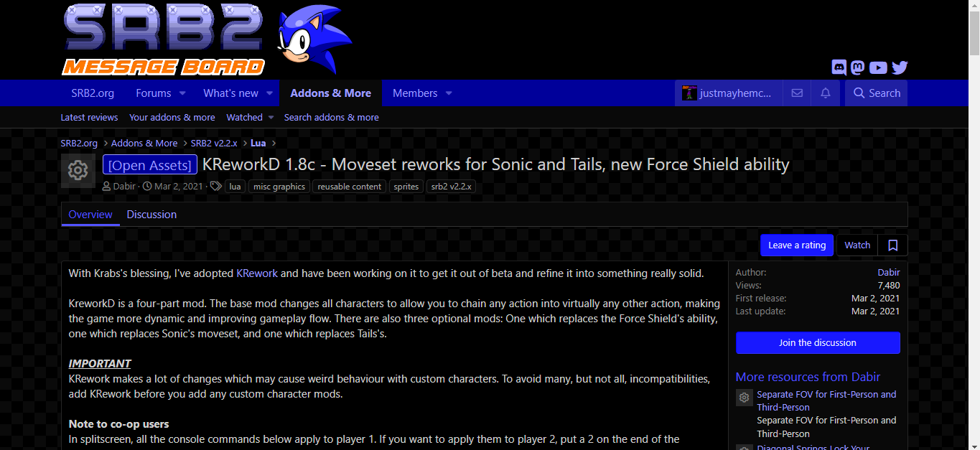Click the bookmark icon button
980x450 pixels.
pyautogui.click(x=893, y=245)
